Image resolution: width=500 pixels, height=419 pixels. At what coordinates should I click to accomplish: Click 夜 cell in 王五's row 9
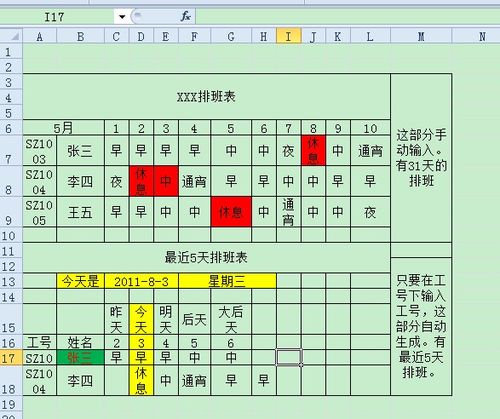pos(370,212)
